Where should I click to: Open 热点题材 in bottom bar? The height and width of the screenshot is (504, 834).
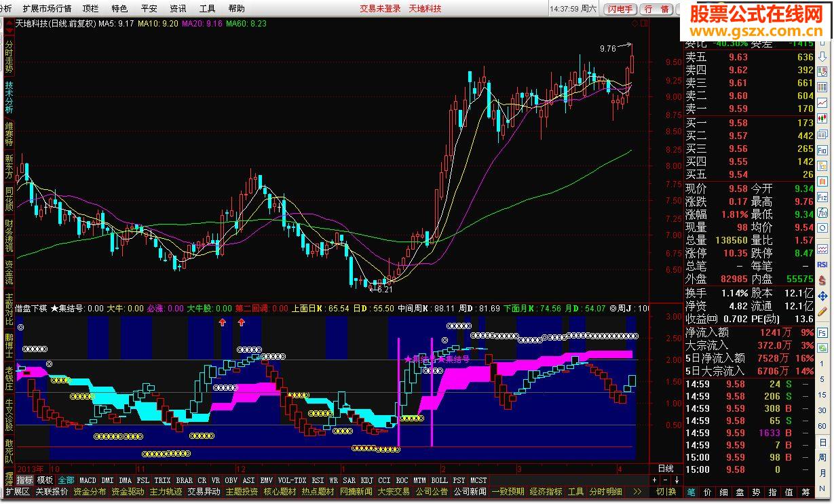pyautogui.click(x=318, y=492)
